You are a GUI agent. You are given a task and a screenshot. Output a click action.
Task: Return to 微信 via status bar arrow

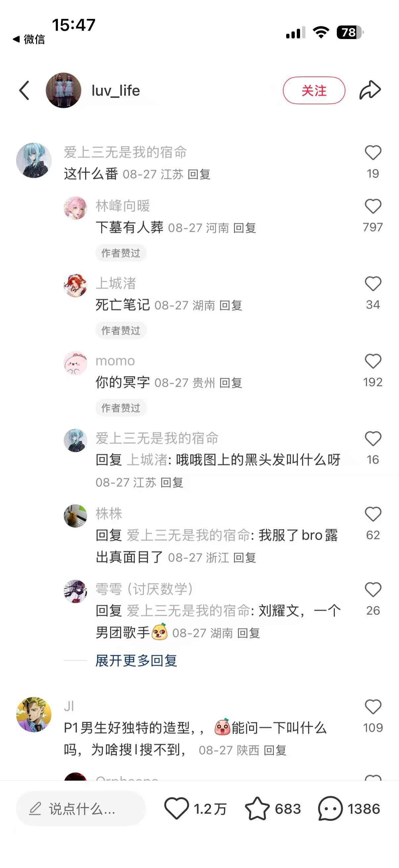click(16, 39)
